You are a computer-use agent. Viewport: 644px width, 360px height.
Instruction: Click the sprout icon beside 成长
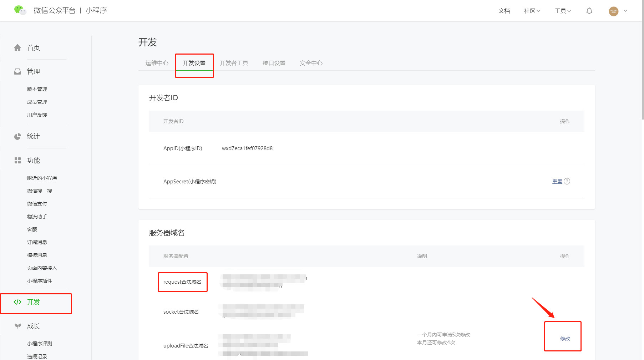coord(17,326)
